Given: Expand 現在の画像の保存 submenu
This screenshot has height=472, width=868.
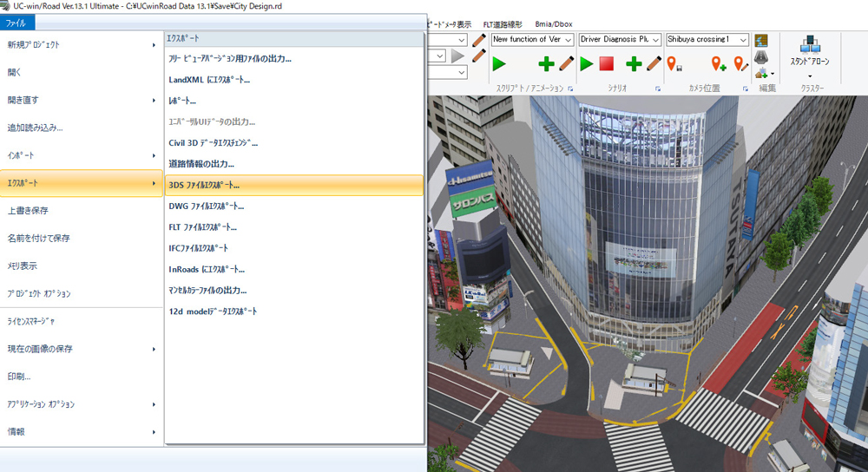Looking at the screenshot, I should click(82, 349).
